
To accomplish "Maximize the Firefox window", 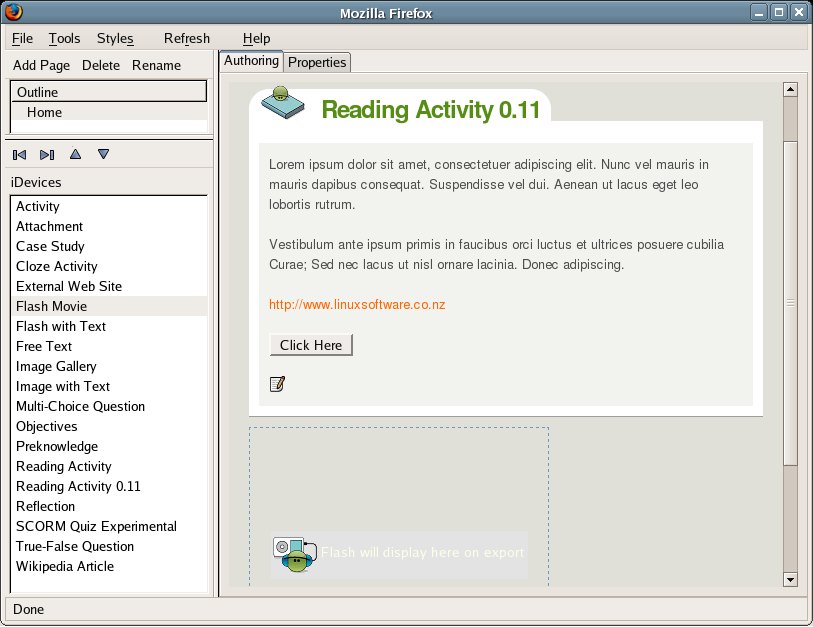I will pos(779,12).
